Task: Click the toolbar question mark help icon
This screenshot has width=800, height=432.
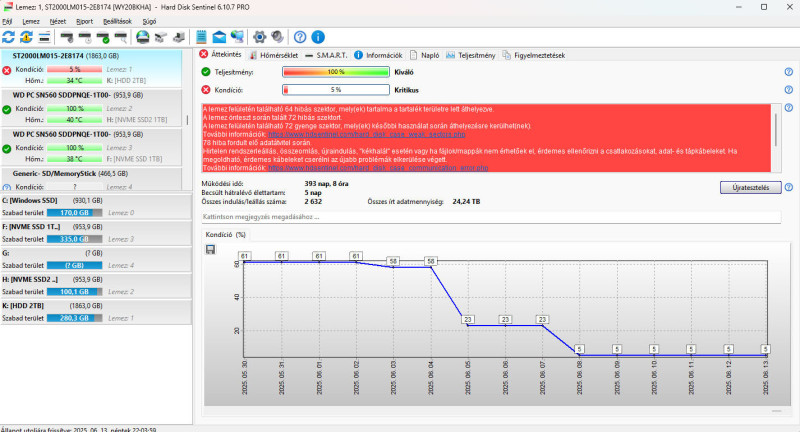Action: click(x=300, y=37)
